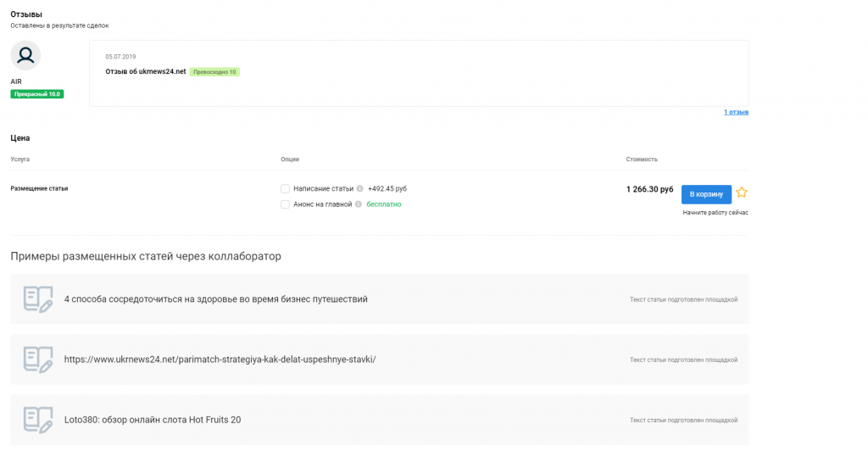Click the 1 266.30 руб price

click(x=649, y=189)
